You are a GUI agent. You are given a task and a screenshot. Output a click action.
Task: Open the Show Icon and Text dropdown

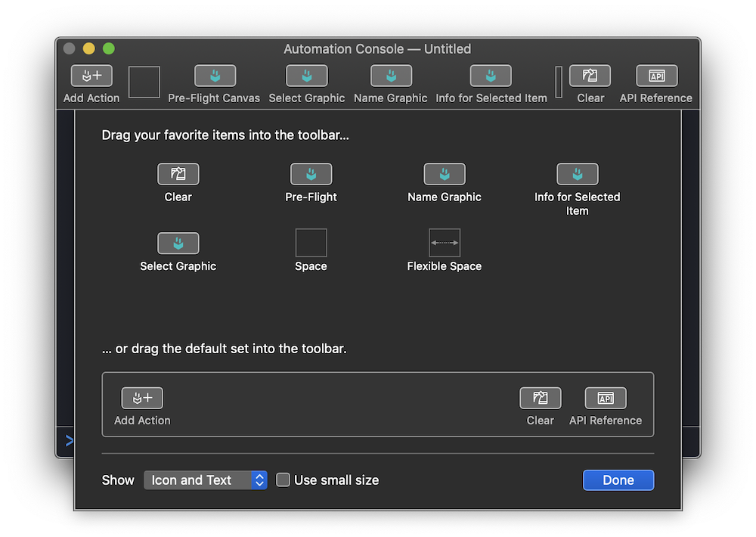point(206,480)
